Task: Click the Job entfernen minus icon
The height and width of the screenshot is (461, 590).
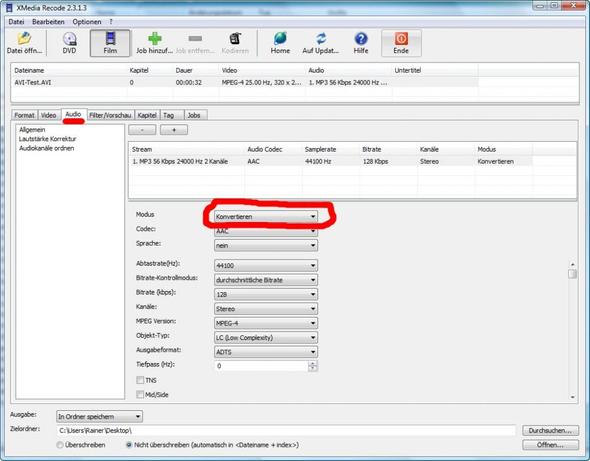Action: pos(195,43)
